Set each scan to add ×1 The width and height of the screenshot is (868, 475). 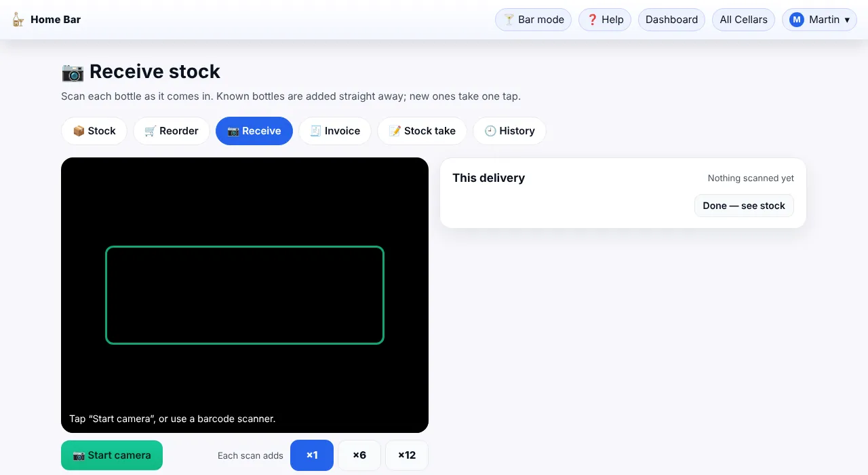(x=312, y=455)
